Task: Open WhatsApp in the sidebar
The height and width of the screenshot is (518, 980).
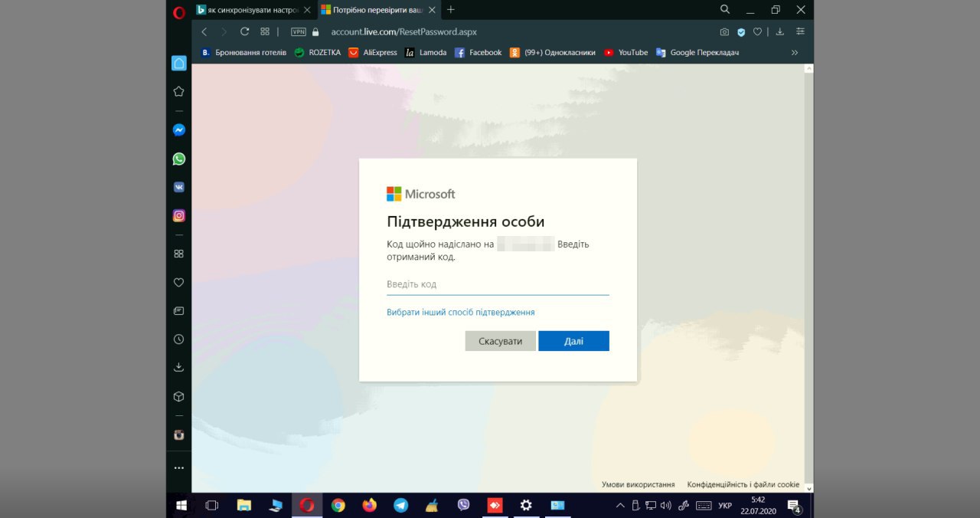Action: (178, 159)
